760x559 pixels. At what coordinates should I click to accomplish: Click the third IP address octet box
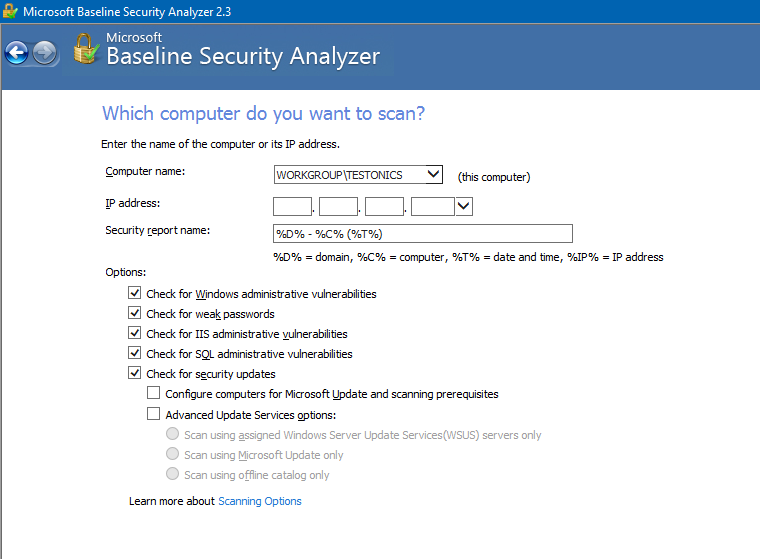click(384, 206)
